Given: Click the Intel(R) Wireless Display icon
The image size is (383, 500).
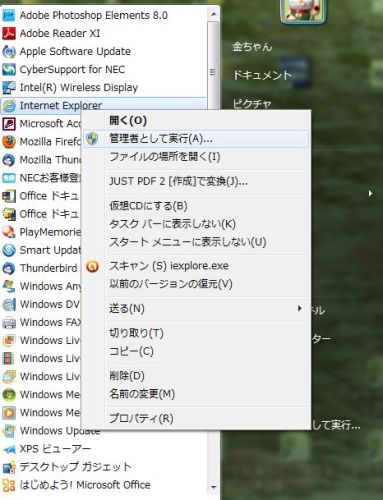Looking at the screenshot, I should tap(9, 87).
